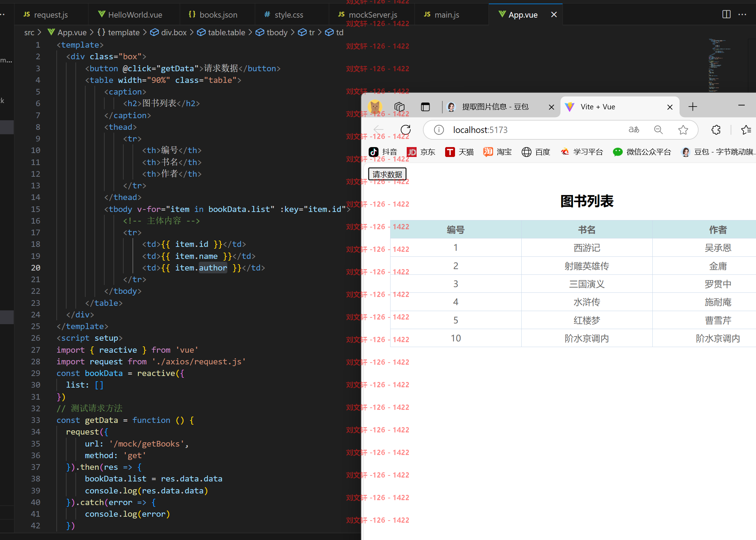The height and width of the screenshot is (540, 756).
Task: Open the editor More Actions ellipsis menu
Action: click(x=742, y=14)
